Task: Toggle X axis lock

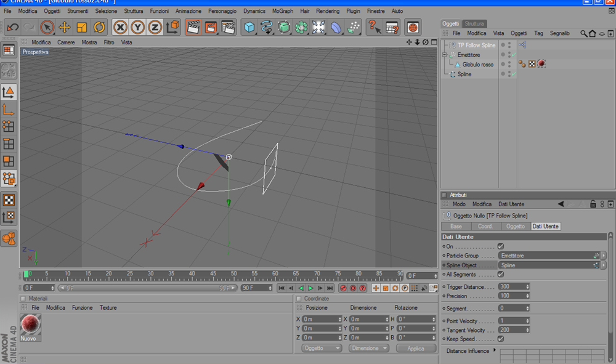Action: 120,27
